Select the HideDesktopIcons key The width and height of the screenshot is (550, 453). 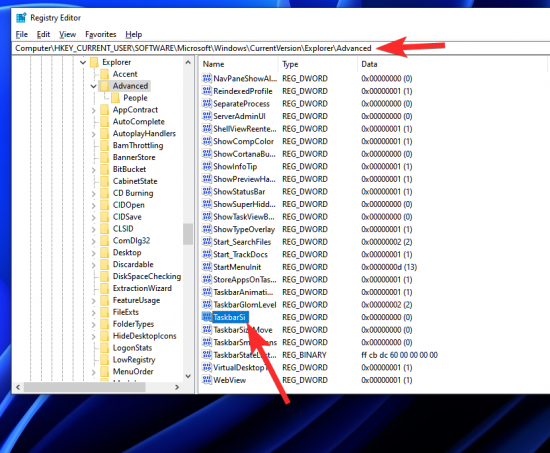tap(145, 336)
